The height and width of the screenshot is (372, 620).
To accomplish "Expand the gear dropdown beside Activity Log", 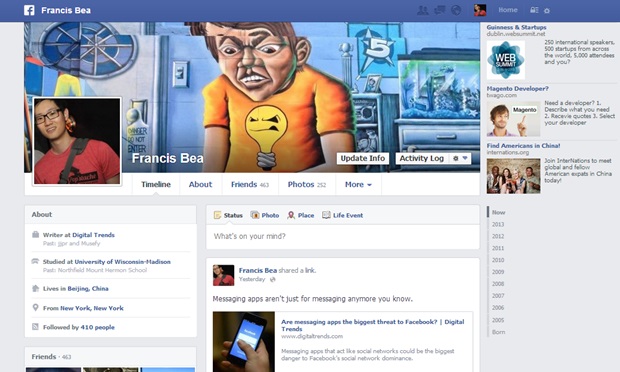I will tap(460, 158).
